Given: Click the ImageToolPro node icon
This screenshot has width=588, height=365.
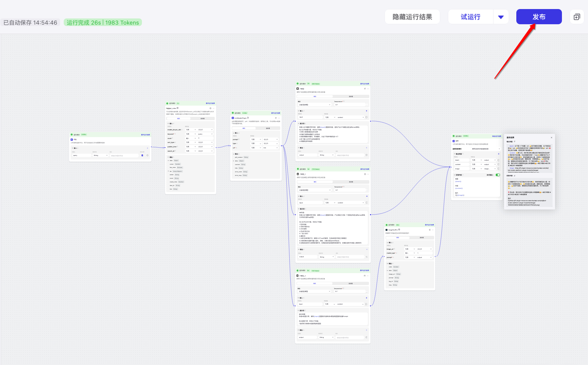Looking at the screenshot, I should pos(386,230).
